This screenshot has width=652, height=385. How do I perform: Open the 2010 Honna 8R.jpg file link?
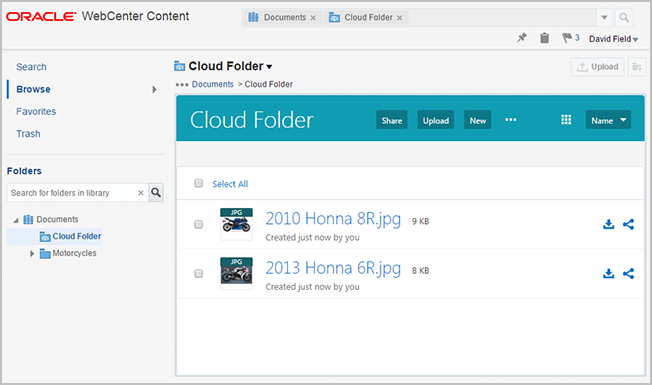(x=333, y=219)
